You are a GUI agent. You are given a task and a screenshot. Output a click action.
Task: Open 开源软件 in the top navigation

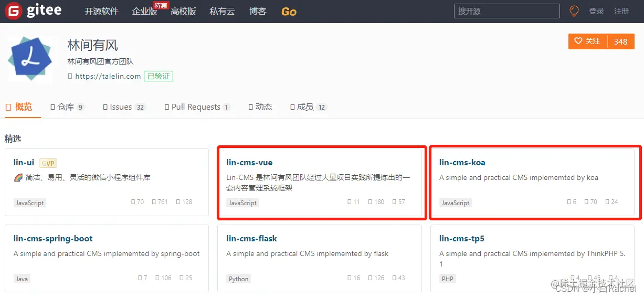101,11
